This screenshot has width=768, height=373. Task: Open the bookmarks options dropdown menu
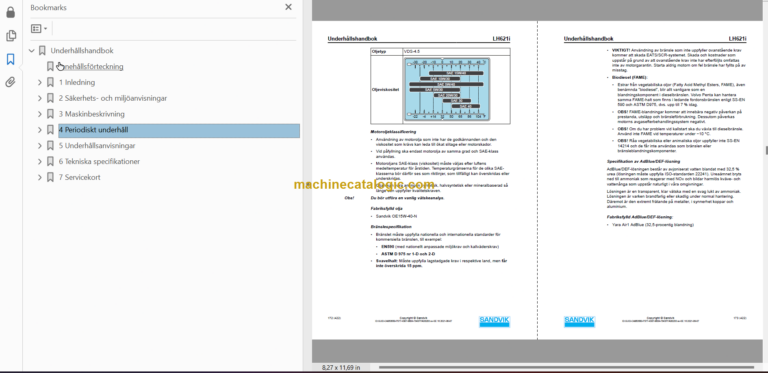(39, 29)
